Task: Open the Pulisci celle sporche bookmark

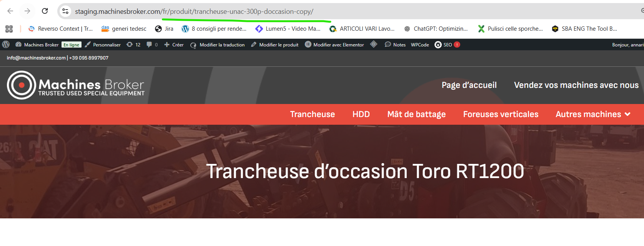Action: click(x=510, y=29)
